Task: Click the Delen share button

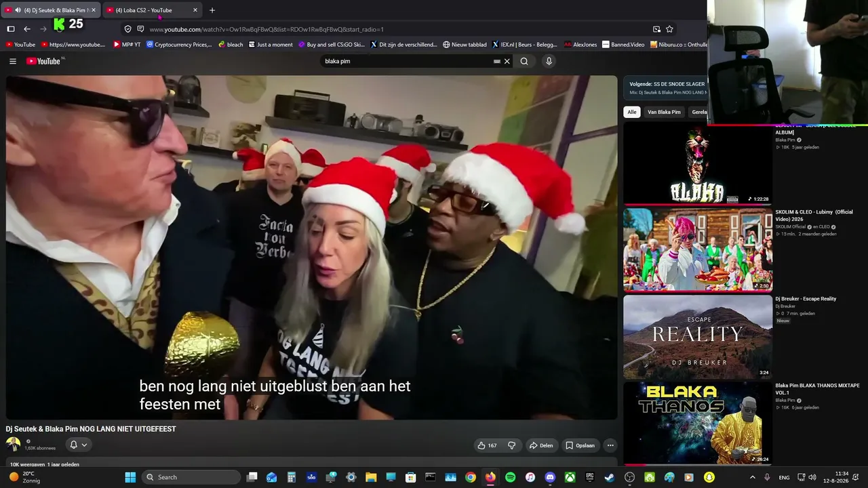Action: 541,445
